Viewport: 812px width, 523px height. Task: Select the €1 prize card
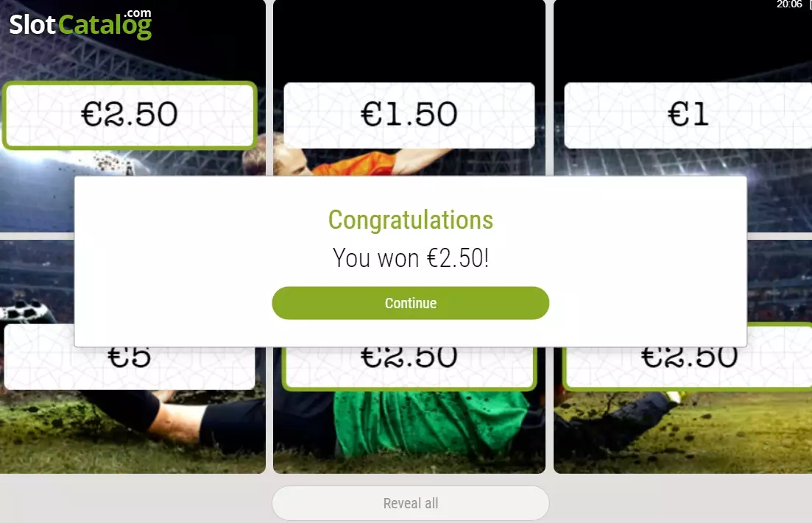click(x=688, y=115)
